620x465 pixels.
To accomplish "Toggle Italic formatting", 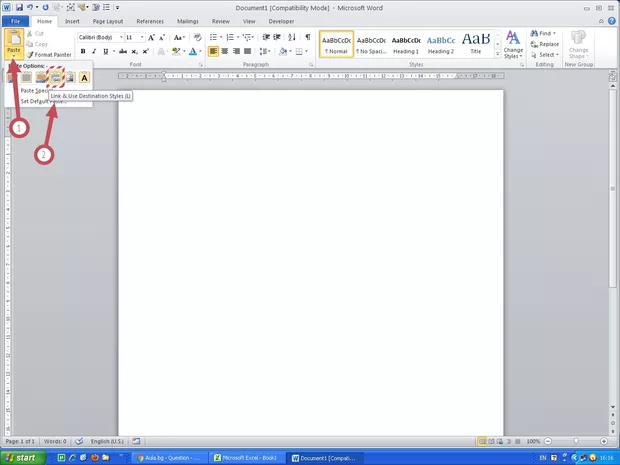I will coord(93,51).
